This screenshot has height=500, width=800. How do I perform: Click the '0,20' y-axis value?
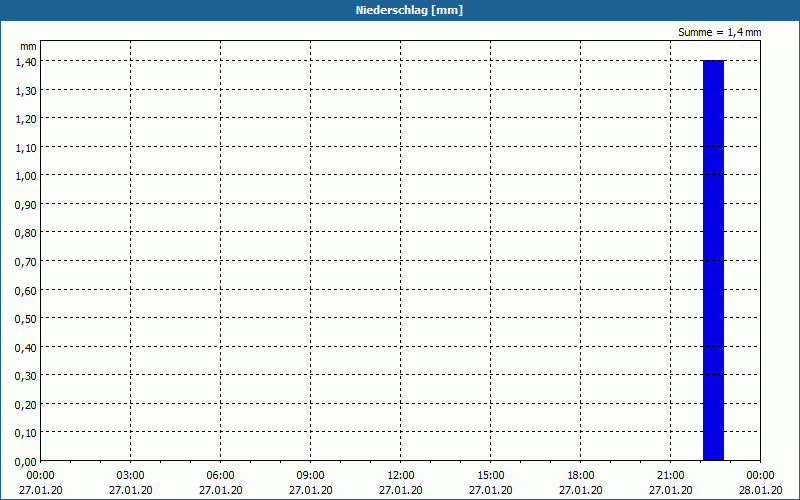tap(26, 405)
